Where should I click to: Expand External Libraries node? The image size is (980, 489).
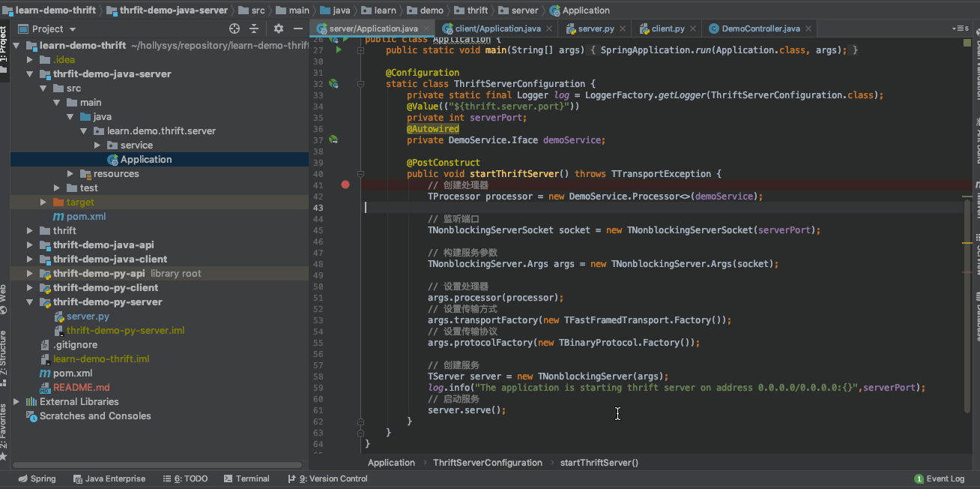click(16, 402)
